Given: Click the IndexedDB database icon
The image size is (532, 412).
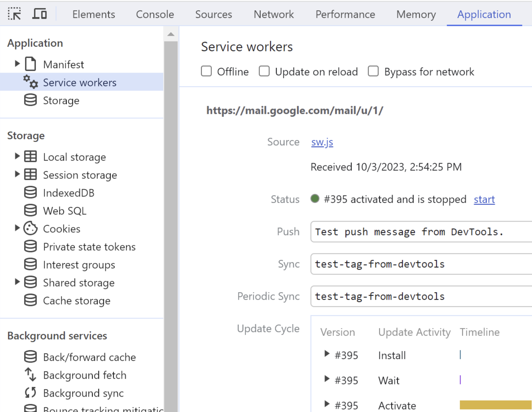Looking at the screenshot, I should point(31,193).
